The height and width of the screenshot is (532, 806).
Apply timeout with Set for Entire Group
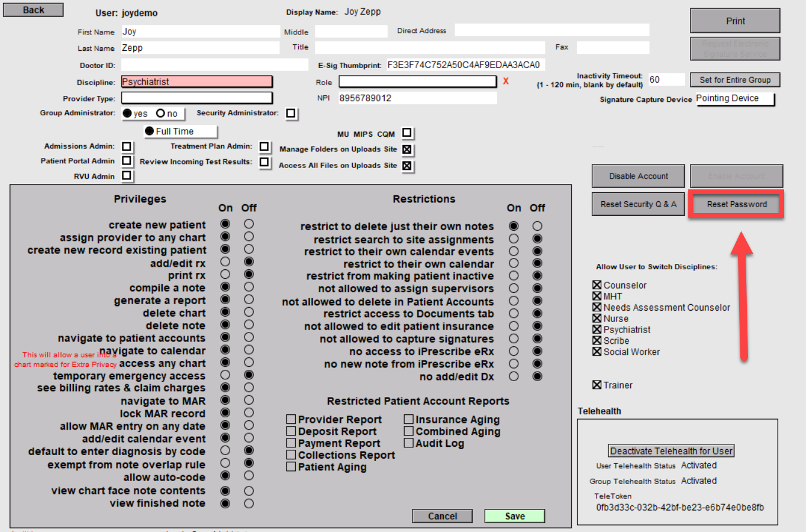pos(735,80)
